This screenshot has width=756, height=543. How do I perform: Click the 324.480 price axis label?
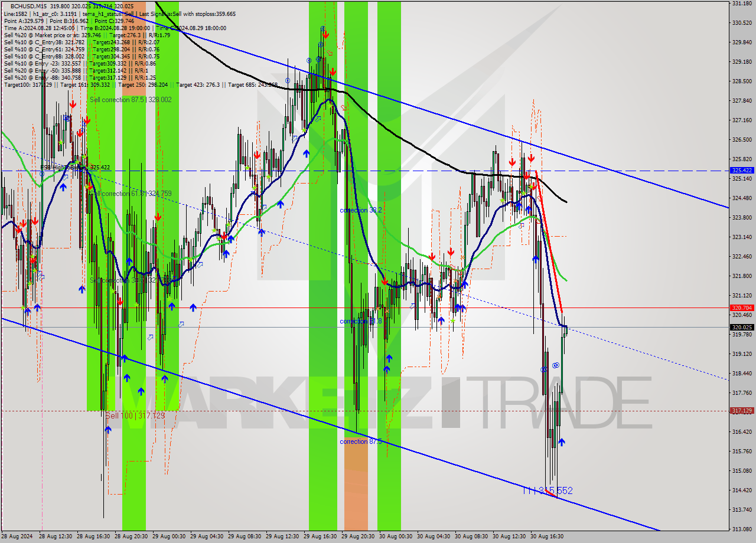[742, 198]
